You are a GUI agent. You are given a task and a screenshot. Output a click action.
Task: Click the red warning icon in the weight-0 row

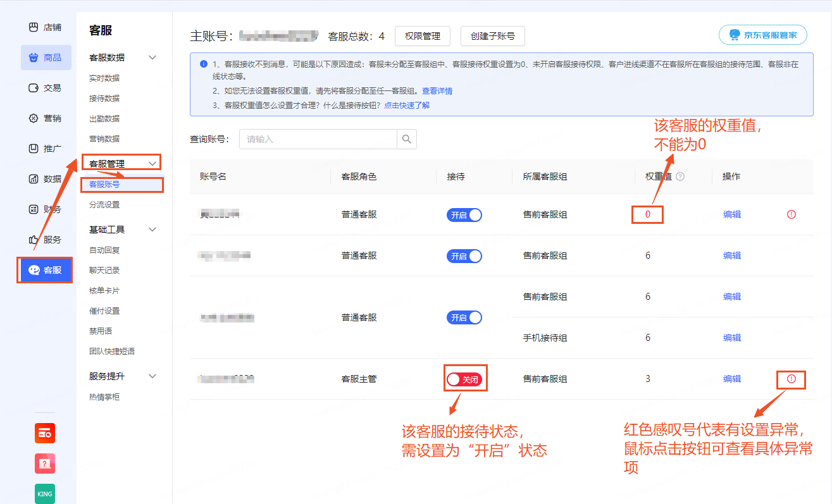pos(792,214)
